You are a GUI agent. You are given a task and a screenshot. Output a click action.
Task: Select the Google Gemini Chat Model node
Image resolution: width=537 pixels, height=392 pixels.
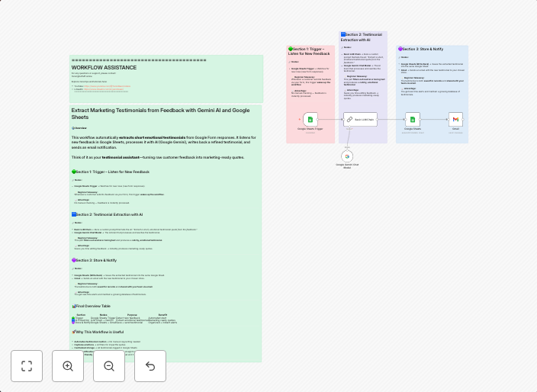coord(347,156)
